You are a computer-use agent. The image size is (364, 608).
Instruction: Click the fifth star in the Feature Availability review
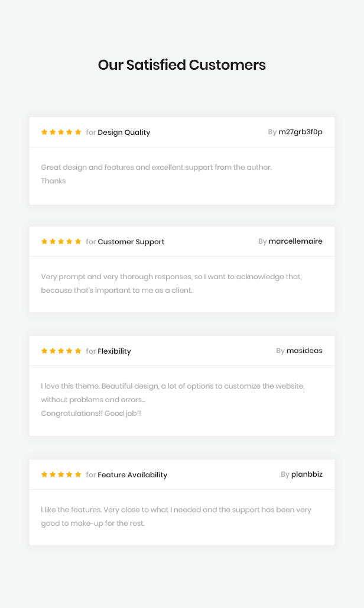point(78,474)
